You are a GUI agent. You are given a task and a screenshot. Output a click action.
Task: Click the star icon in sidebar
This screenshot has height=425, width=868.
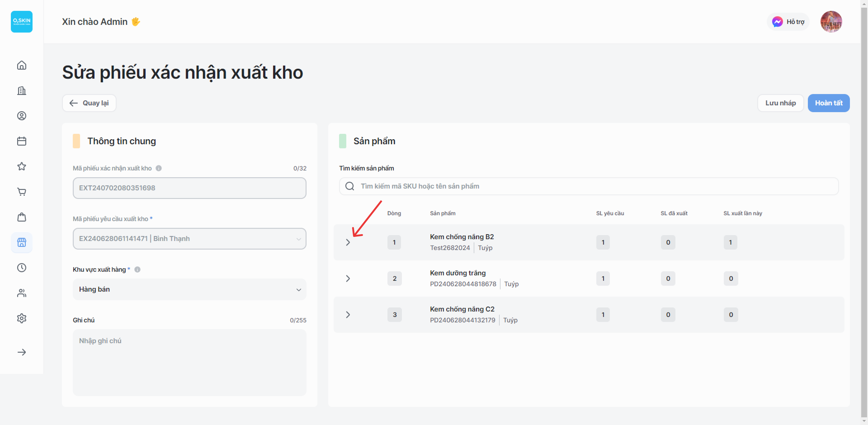click(x=21, y=166)
